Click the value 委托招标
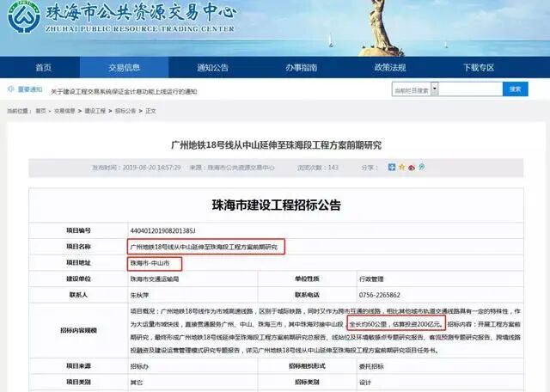Image resolution: width=550 pixels, height=392 pixels. click(x=371, y=366)
